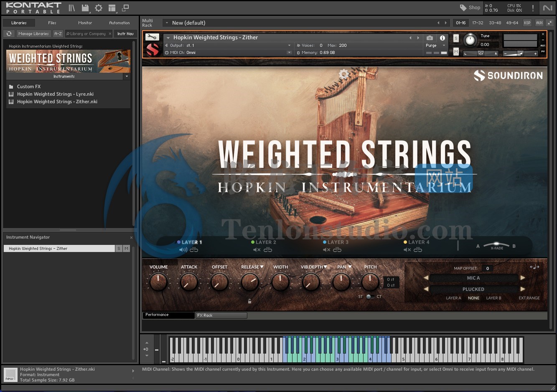Open the instrument name dropdown arrow

click(x=168, y=38)
